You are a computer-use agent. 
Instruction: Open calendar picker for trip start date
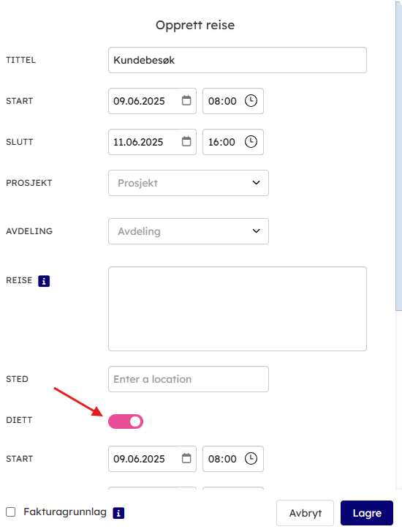tap(186, 101)
